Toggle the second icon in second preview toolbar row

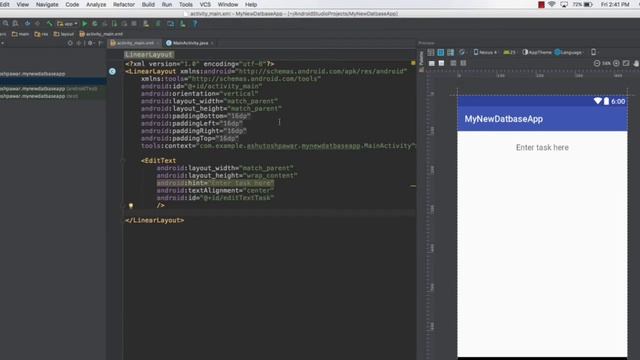[x=441, y=63]
